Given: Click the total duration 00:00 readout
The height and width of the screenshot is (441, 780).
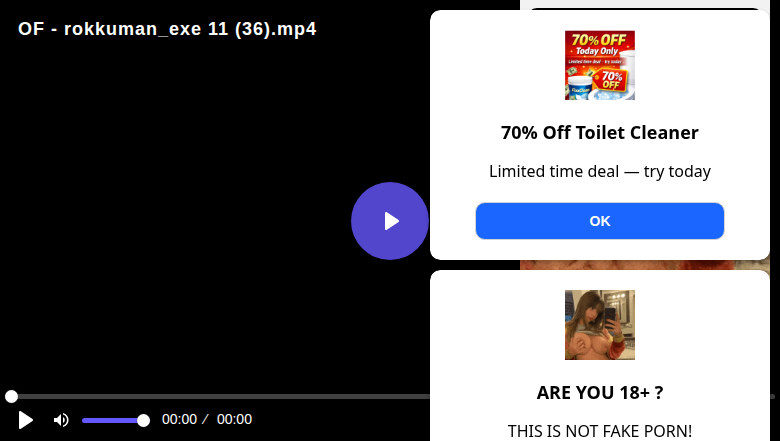Looking at the screenshot, I should [234, 419].
